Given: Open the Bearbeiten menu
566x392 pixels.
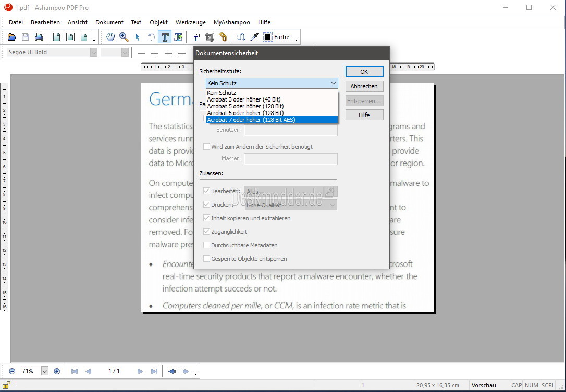Looking at the screenshot, I should [x=45, y=22].
